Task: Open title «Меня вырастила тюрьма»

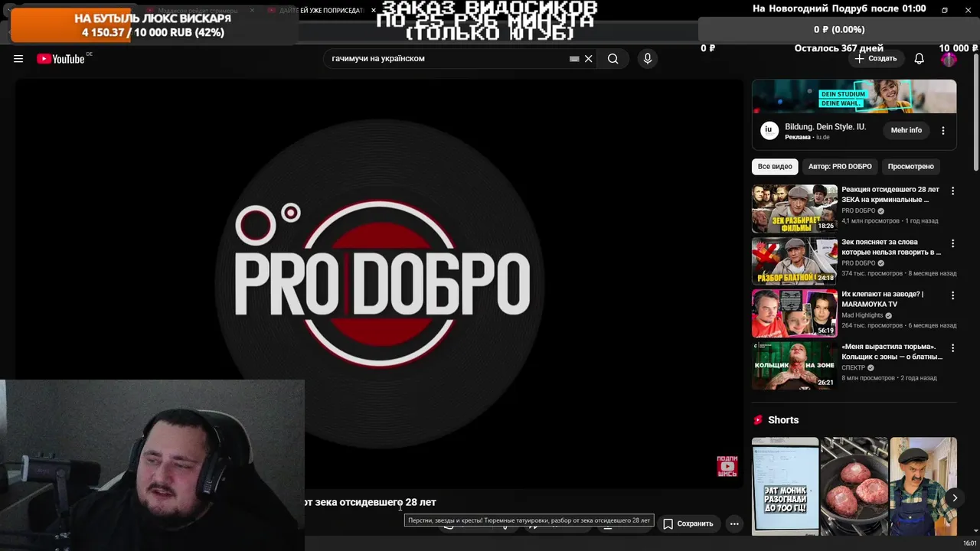Action: [x=892, y=351]
